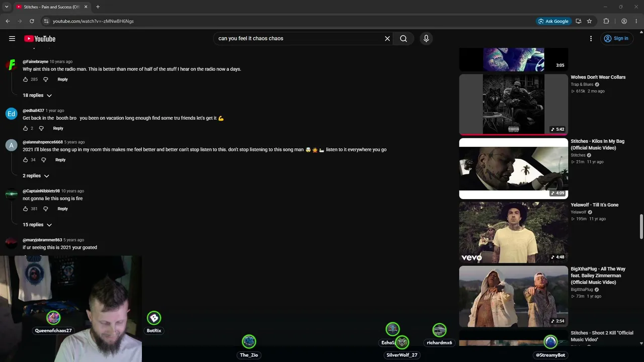
Task: Open Stitches - Kilos In My Bag thumbnail
Action: (x=513, y=168)
